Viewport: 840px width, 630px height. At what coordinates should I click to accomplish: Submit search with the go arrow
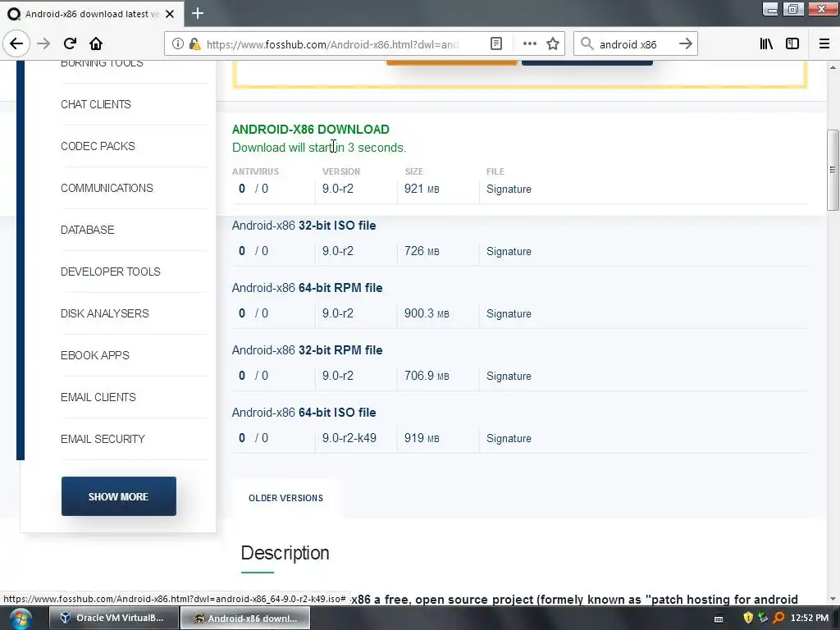click(x=686, y=44)
